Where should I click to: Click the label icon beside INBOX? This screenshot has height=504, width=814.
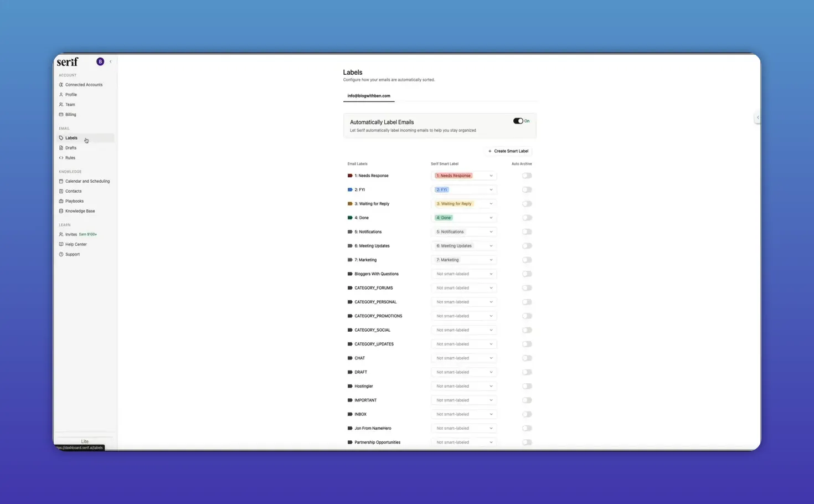[x=350, y=414]
